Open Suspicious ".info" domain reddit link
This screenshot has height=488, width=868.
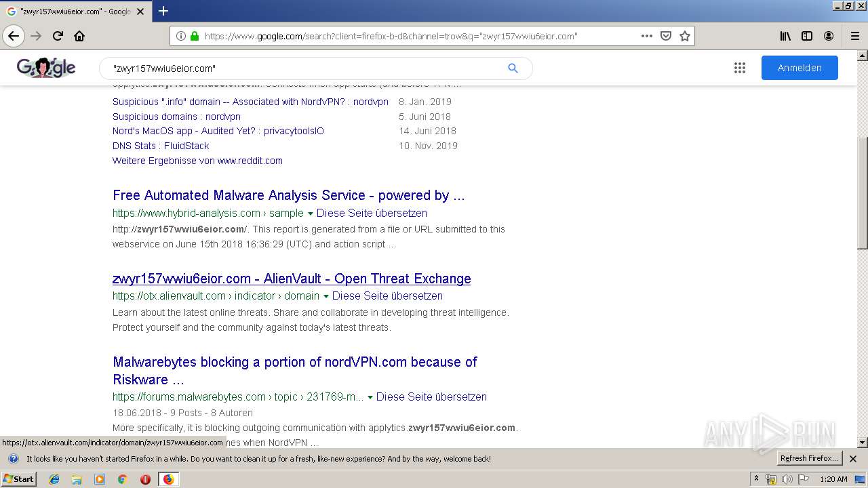tap(250, 102)
